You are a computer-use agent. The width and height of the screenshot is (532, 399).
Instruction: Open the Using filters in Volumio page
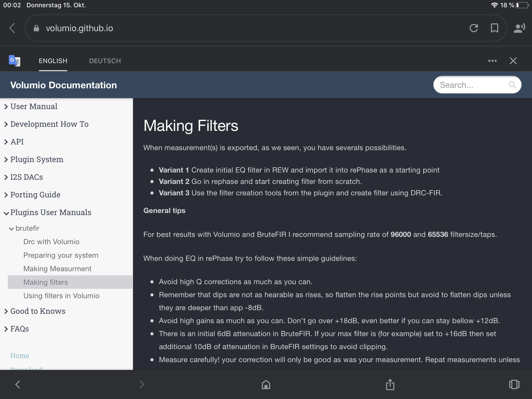pos(61,296)
